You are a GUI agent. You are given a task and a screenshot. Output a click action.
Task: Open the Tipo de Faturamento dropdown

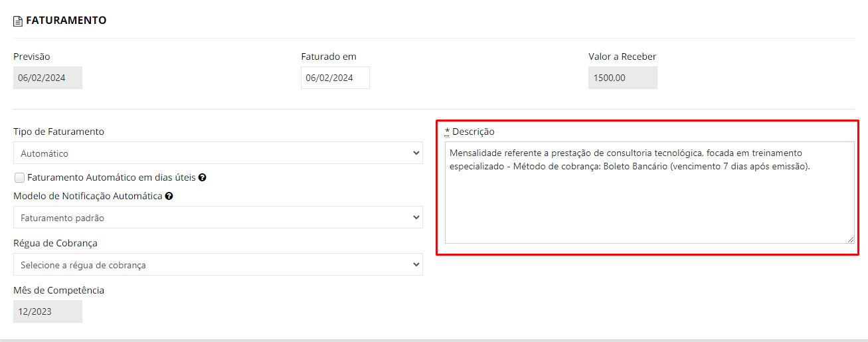pos(218,153)
